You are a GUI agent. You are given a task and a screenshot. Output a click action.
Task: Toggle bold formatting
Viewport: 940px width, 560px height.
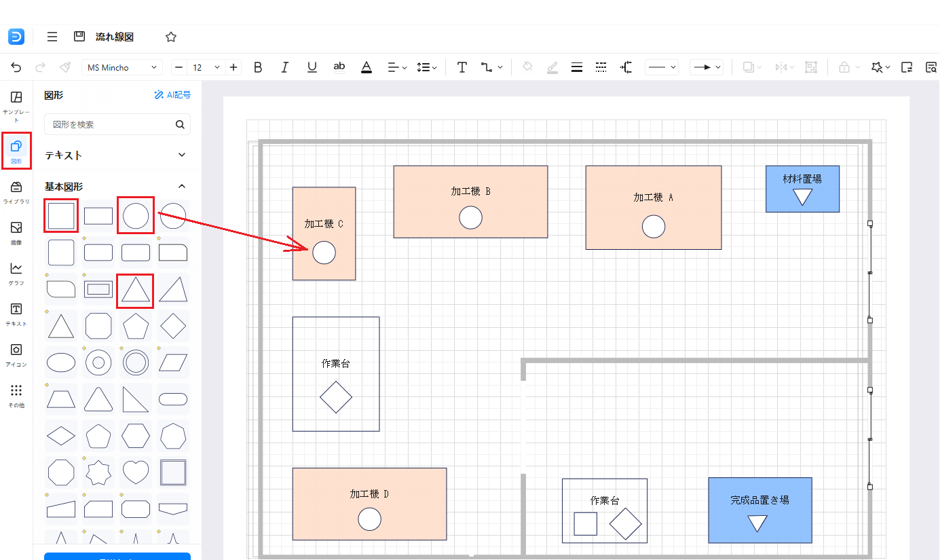(258, 67)
